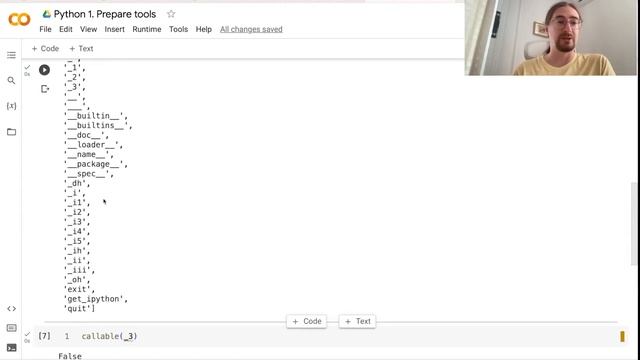Click the 'quit' output line
This screenshot has height=360, width=640.
point(79,309)
